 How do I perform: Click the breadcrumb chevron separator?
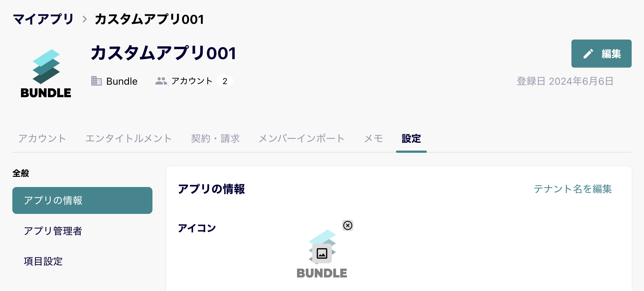(x=84, y=19)
